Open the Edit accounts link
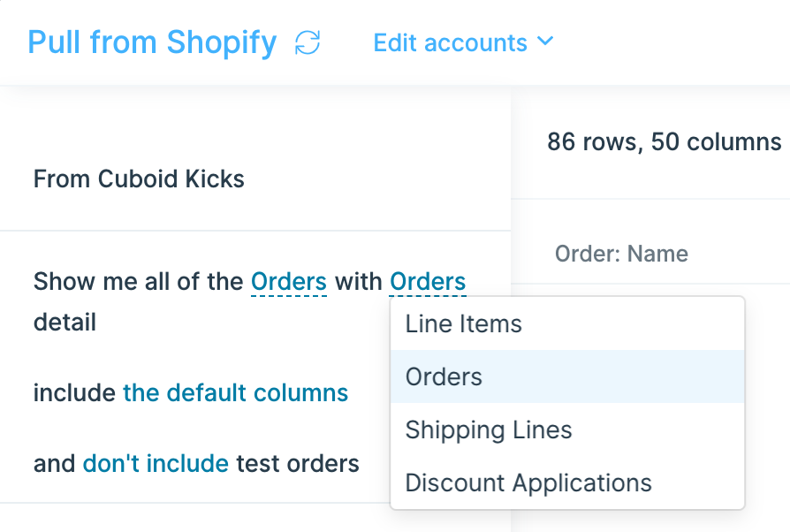 click(450, 42)
